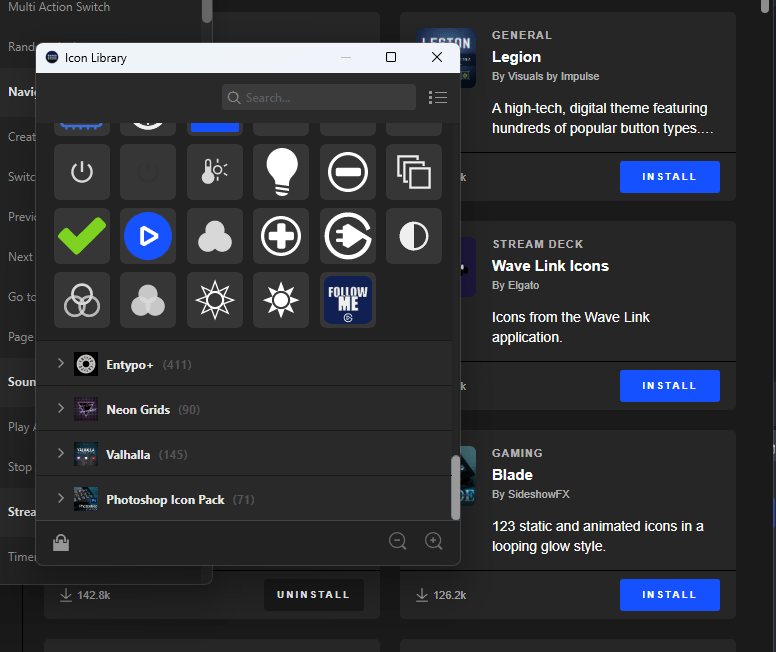Switch Icon Library to list view
This screenshot has height=652, width=776.
(x=438, y=97)
